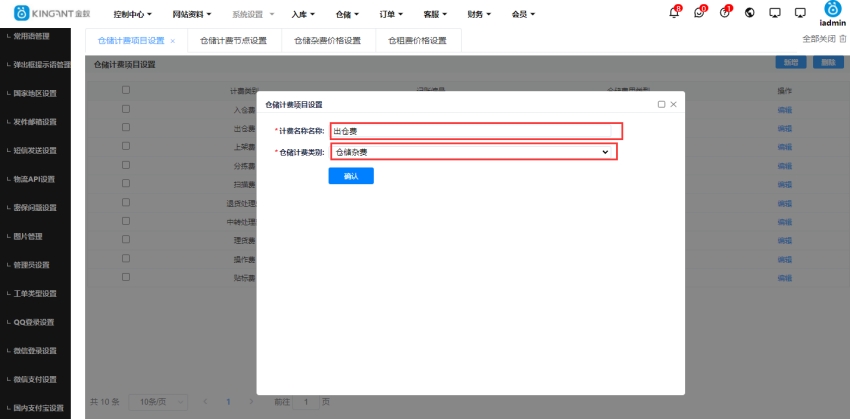Click 编辑 in the 入仓费 row
Screen dimensions: 851x419
coord(784,110)
